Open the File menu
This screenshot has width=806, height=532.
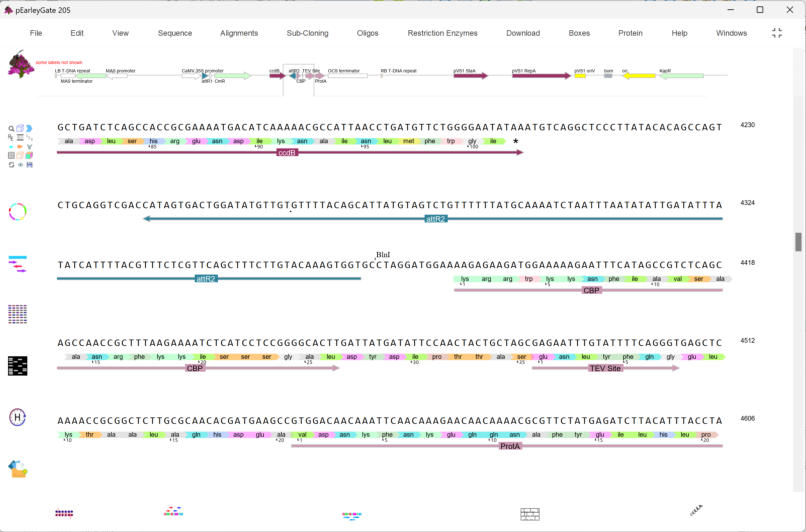[x=36, y=33]
